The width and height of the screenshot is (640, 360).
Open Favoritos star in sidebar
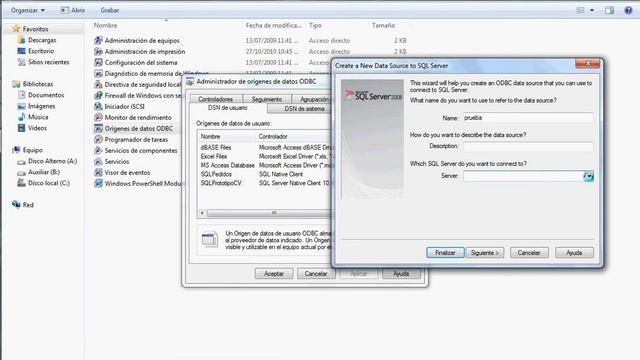[16, 29]
